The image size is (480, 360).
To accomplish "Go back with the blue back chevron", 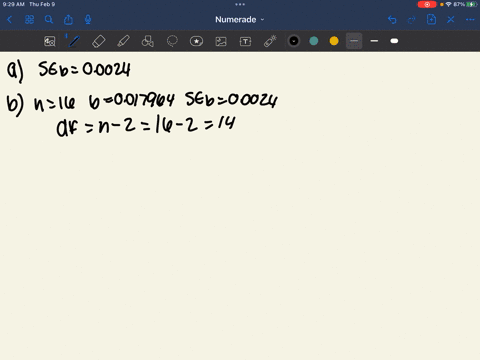I will coord(9,20).
